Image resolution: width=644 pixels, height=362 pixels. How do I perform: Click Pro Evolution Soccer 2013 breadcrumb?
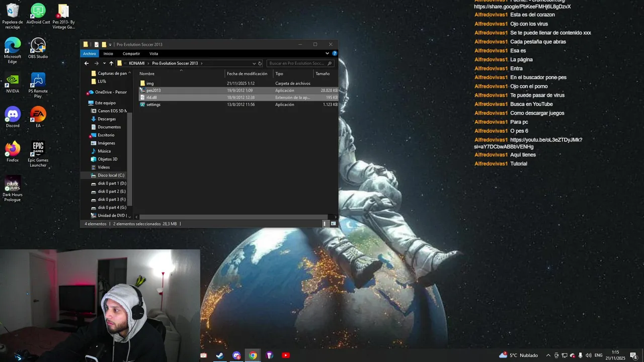(x=175, y=63)
